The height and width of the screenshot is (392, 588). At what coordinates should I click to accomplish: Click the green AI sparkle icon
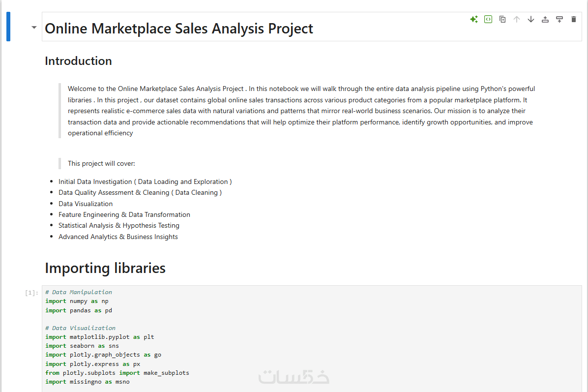tap(474, 19)
